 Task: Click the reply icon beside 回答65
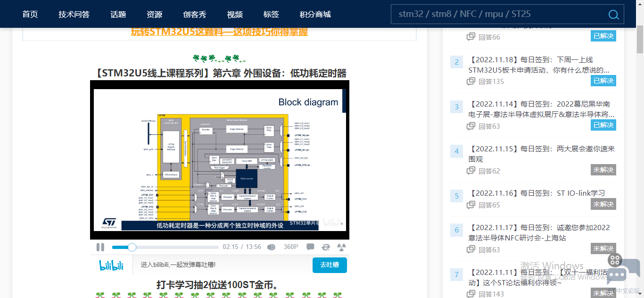(471, 205)
